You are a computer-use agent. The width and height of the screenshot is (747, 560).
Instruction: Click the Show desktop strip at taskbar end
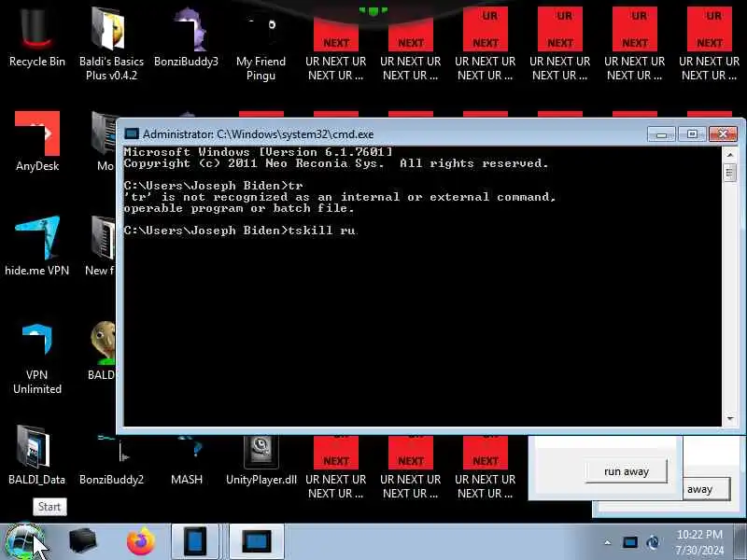point(740,542)
